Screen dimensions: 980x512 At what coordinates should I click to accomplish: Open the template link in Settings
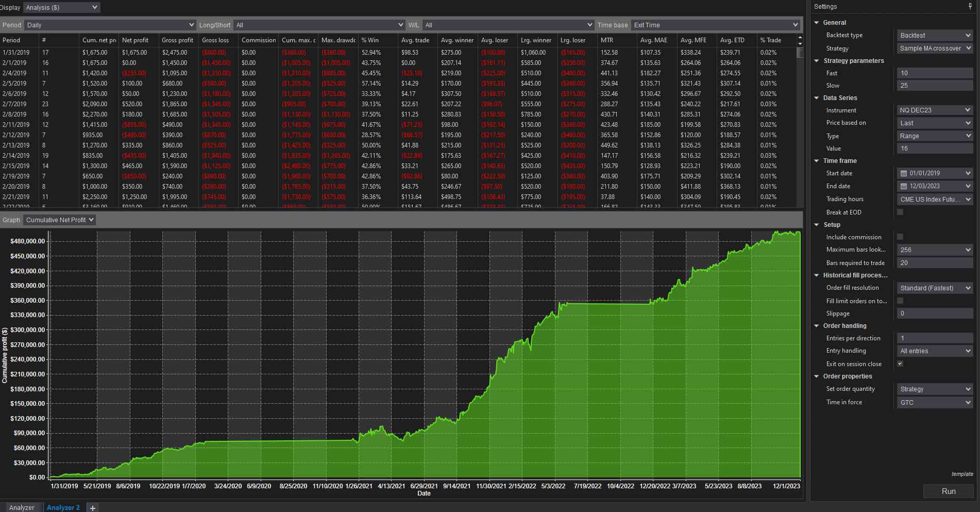click(x=962, y=474)
